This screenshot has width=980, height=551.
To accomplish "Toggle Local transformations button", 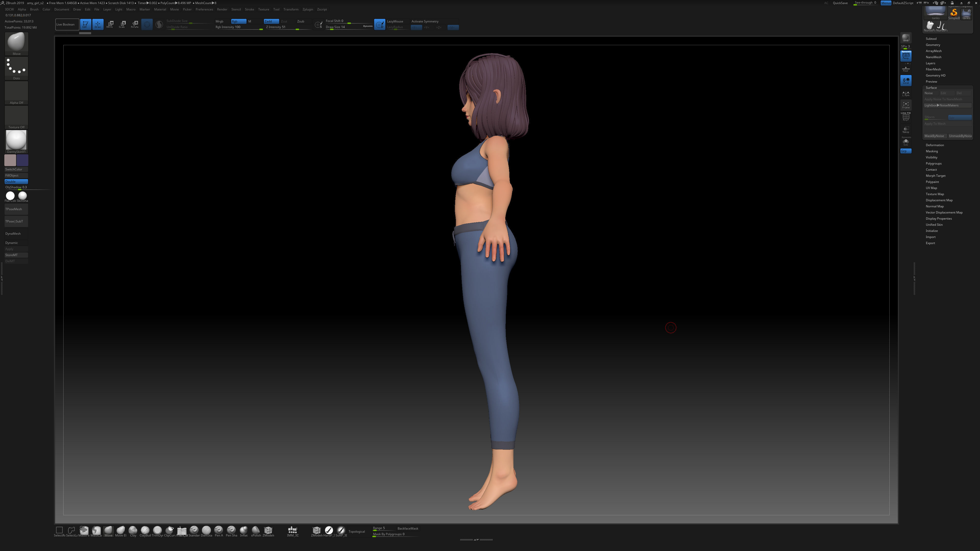I will pos(905,81).
